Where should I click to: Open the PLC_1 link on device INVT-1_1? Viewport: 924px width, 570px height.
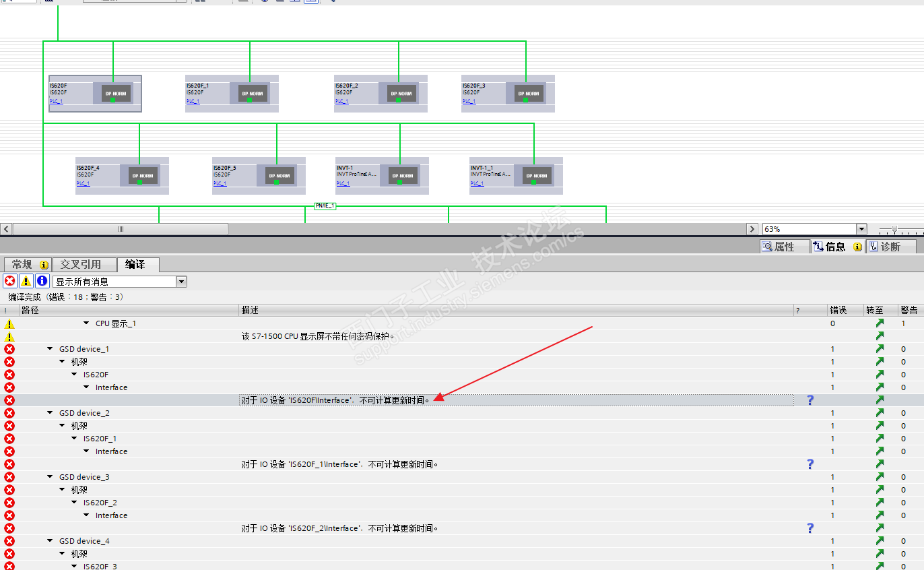(x=477, y=184)
